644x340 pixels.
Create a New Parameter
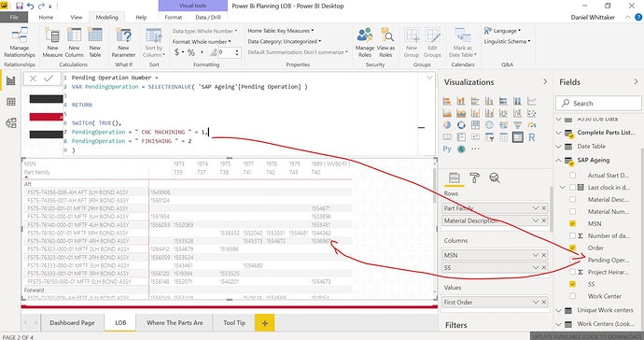coord(123,42)
